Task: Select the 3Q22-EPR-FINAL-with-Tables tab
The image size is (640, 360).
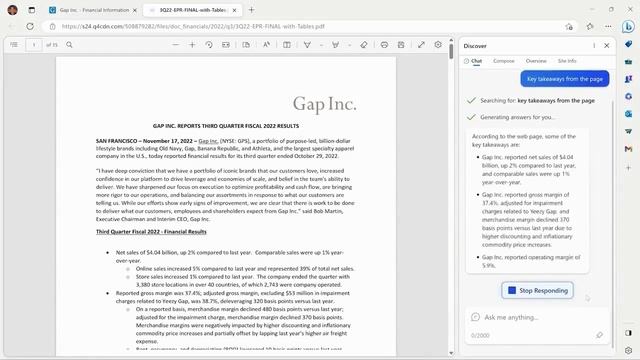Action: click(192, 10)
